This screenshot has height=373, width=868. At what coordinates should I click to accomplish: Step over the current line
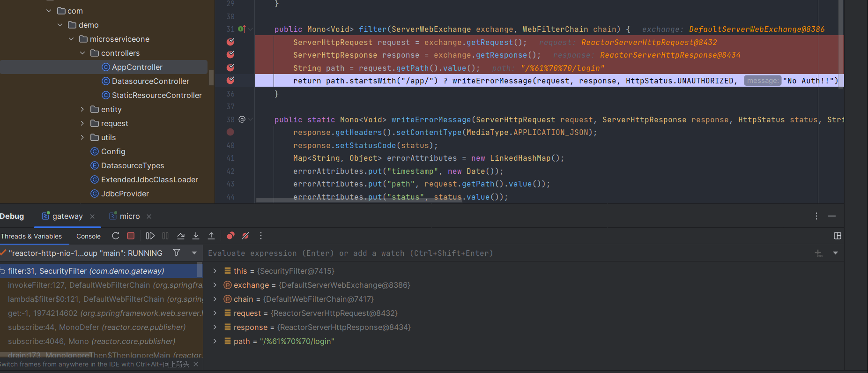point(181,236)
